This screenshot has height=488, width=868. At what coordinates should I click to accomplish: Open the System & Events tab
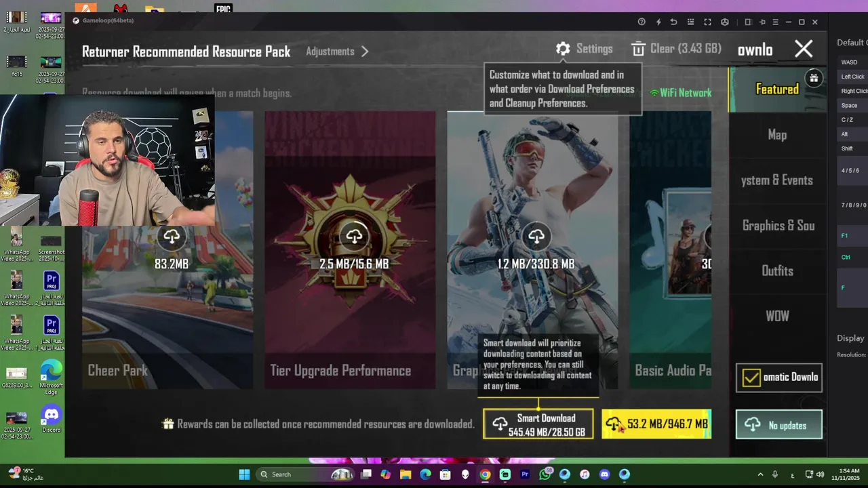777,180
